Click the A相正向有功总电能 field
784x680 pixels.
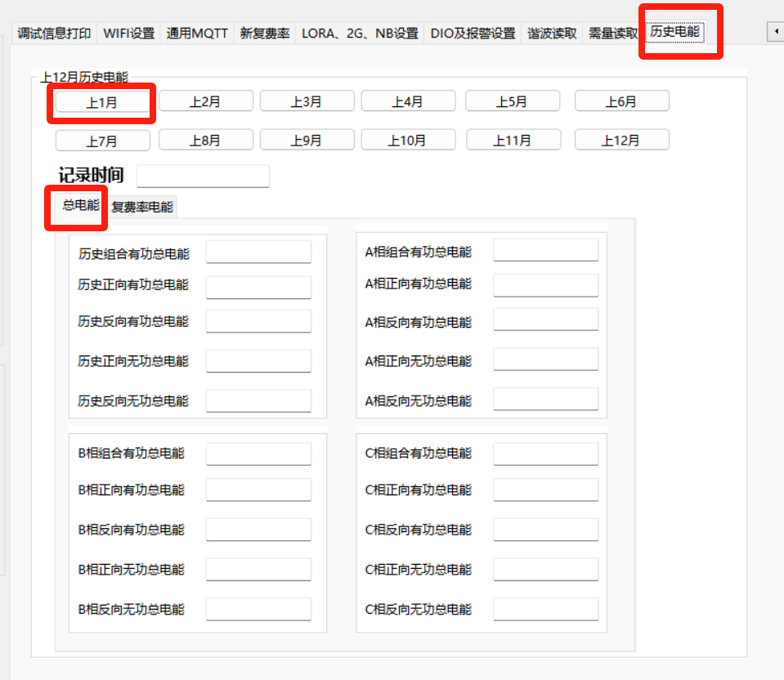coord(545,285)
